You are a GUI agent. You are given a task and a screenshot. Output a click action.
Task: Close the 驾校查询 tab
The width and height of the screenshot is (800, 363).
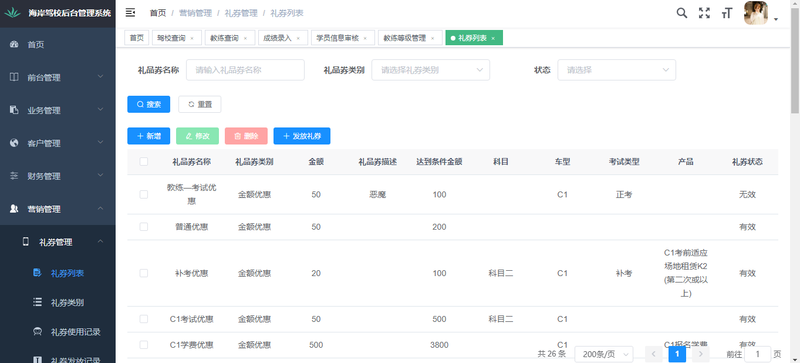click(192, 38)
